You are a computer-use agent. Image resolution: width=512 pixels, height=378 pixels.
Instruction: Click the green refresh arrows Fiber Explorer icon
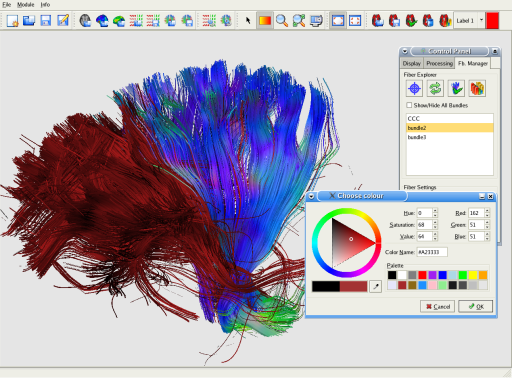(435, 89)
